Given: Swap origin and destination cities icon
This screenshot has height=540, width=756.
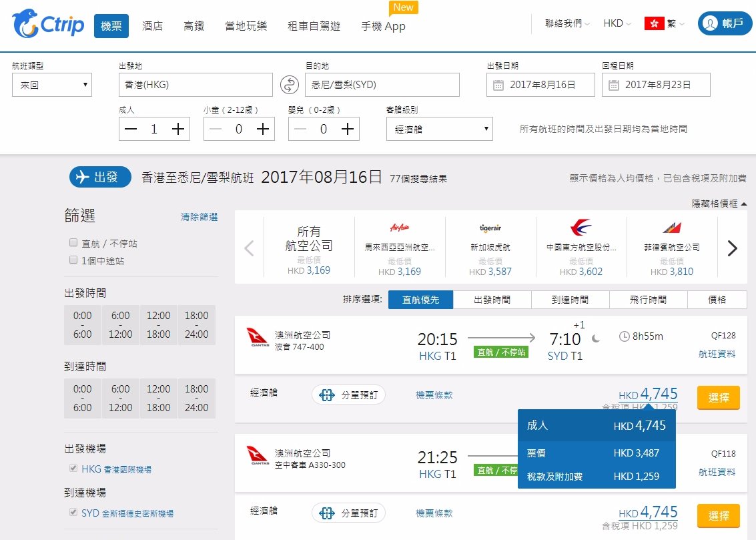Looking at the screenshot, I should 290,85.
